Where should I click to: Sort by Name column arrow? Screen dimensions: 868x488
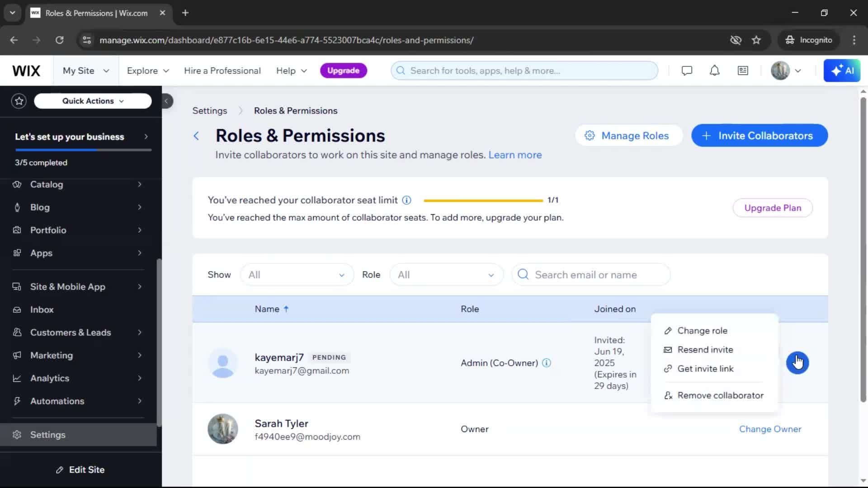[286, 309]
